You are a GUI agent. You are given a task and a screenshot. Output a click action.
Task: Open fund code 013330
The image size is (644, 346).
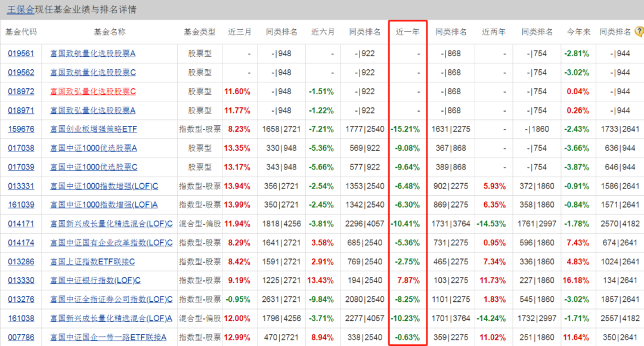(x=21, y=280)
